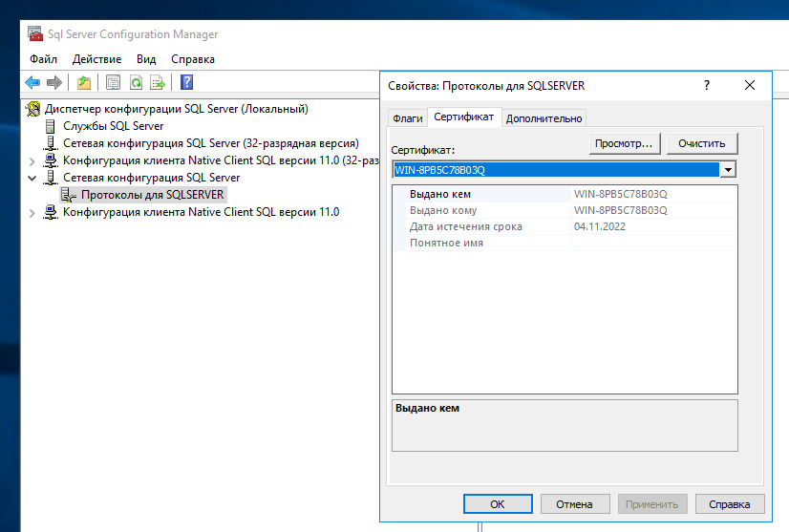Image resolution: width=789 pixels, height=532 pixels.
Task: Click the Export list toolbar icon
Action: pyautogui.click(x=158, y=82)
